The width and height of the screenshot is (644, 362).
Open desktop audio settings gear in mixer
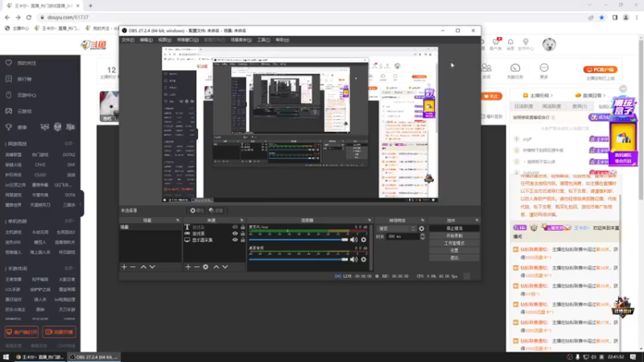(364, 259)
